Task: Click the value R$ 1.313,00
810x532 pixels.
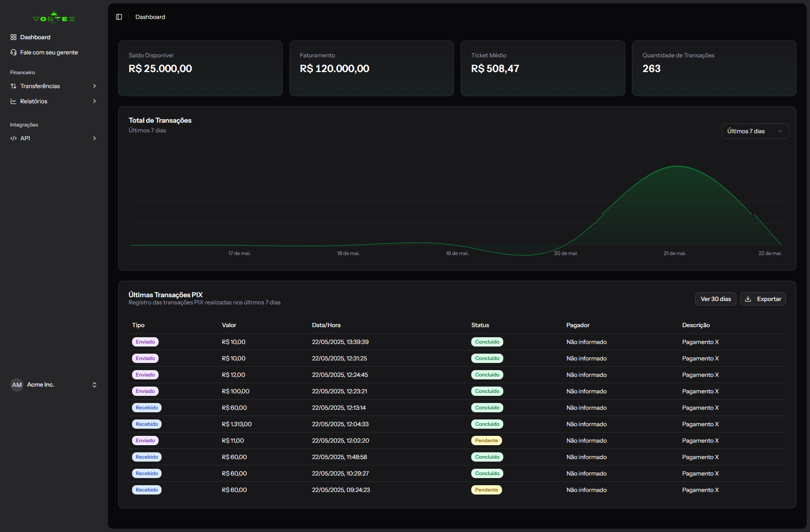Action: click(x=237, y=424)
